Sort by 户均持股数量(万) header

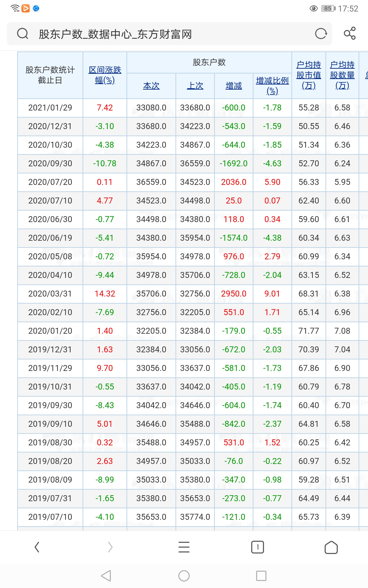point(342,75)
